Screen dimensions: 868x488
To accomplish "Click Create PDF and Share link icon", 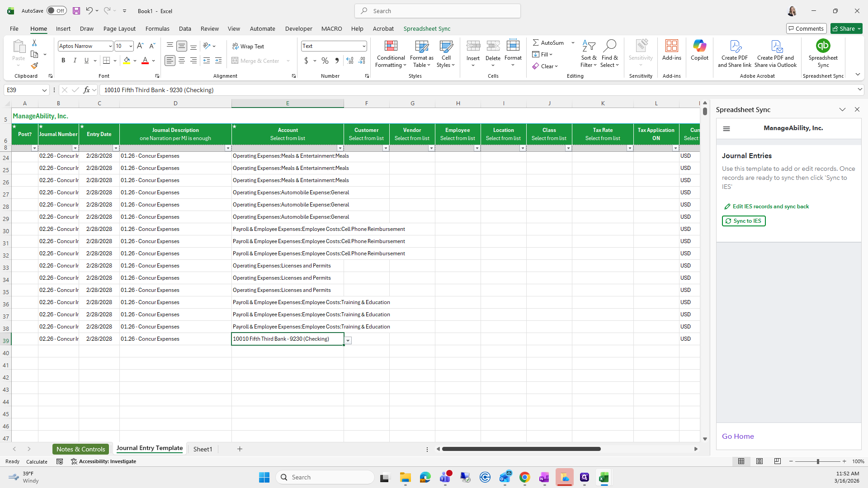I will click(x=734, y=46).
